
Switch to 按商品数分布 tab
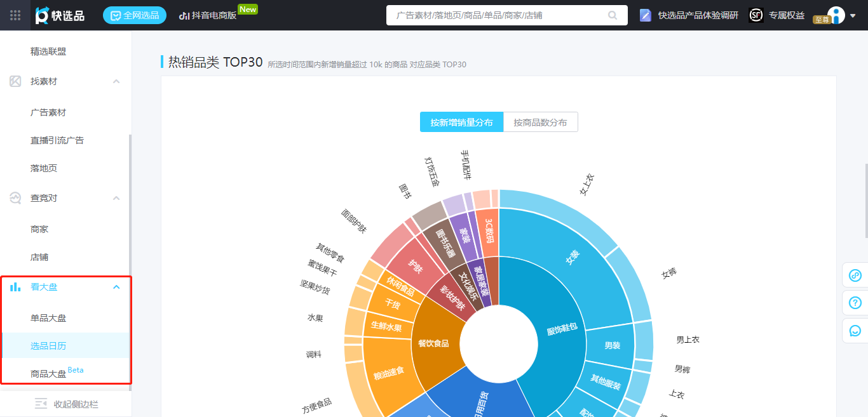[541, 122]
